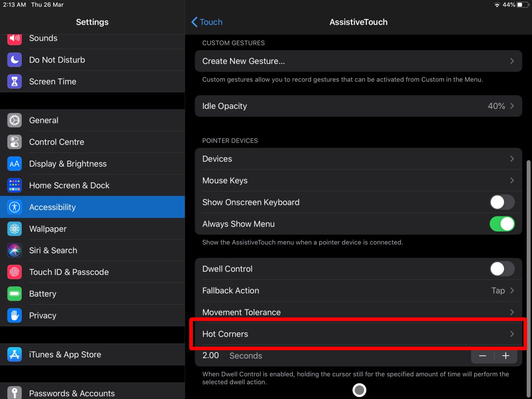
Task: Open iTunes & App Store settings
Action: click(92, 355)
